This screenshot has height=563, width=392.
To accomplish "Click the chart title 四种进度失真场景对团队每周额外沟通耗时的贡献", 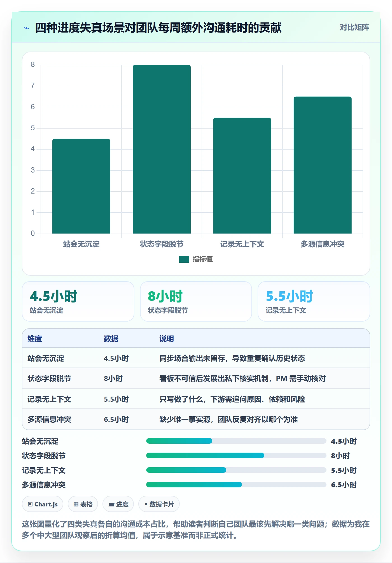I will point(158,28).
